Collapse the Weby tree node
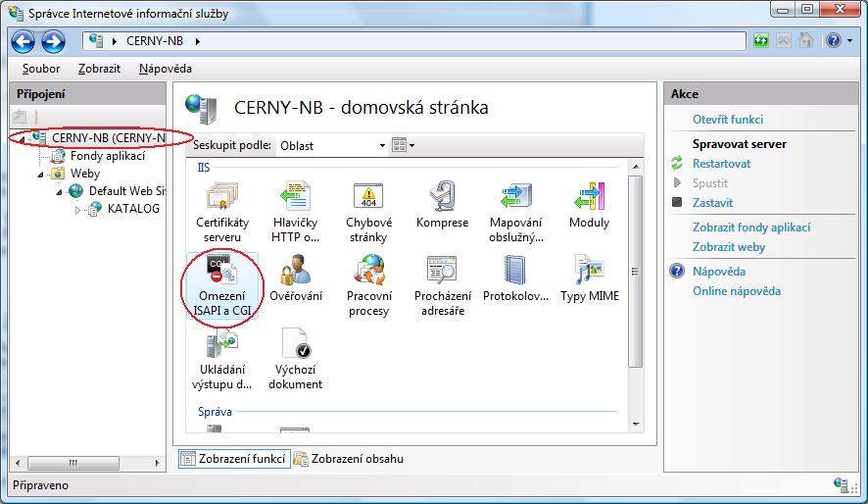The height and width of the screenshot is (504, 868). coord(41,175)
